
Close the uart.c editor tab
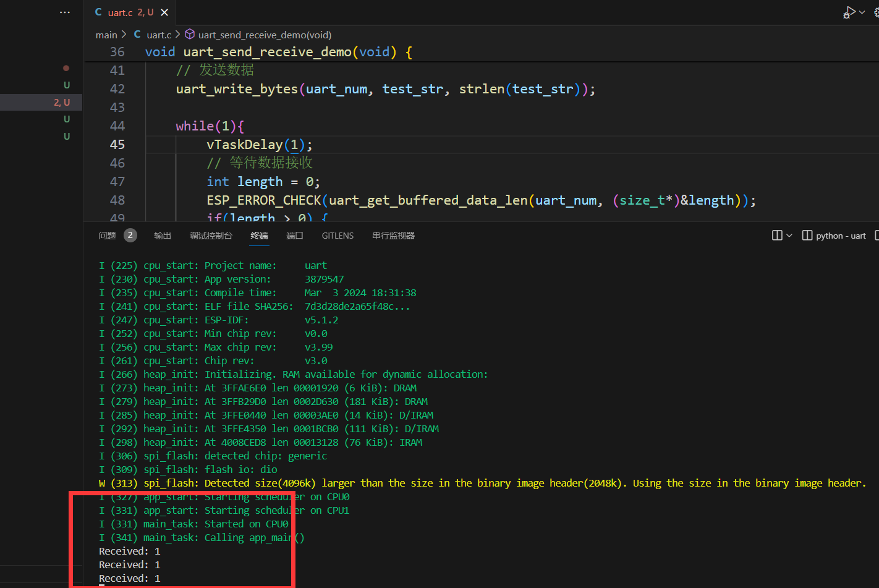164,12
